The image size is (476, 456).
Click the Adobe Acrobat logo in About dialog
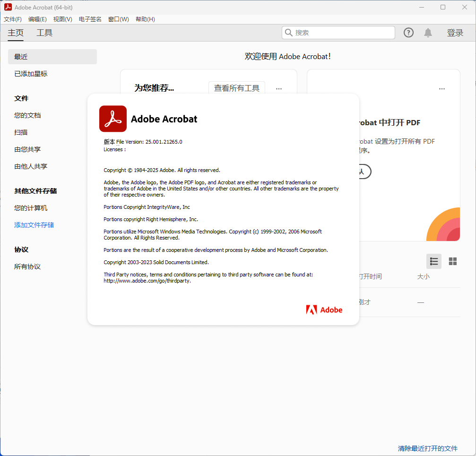[113, 119]
